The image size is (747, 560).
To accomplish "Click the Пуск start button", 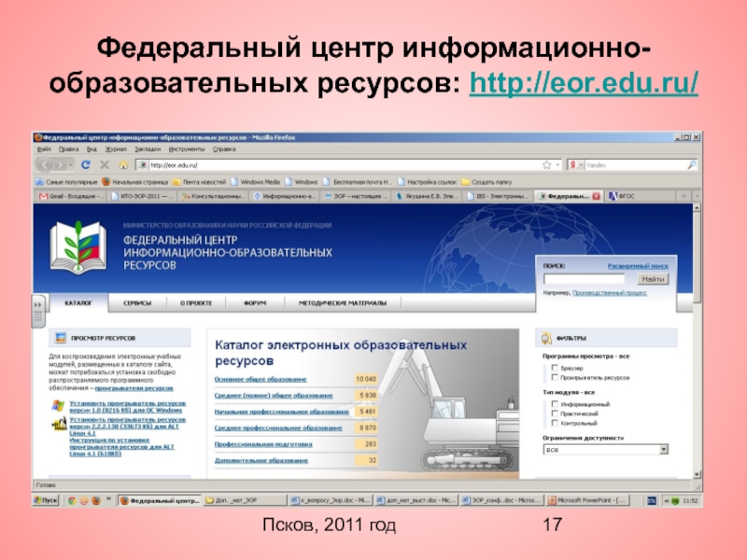I will pos(46,500).
